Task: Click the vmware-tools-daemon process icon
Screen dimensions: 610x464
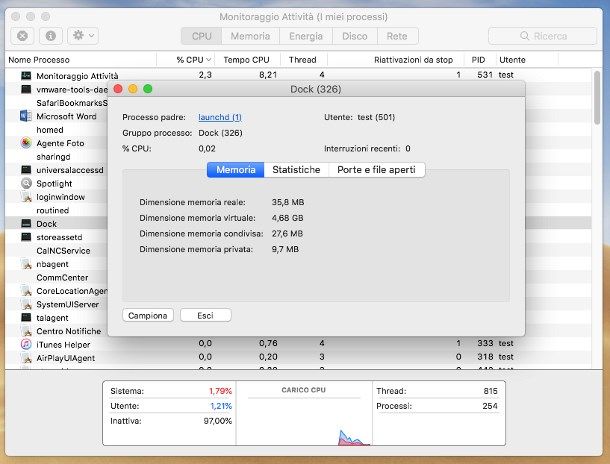Action: point(26,89)
